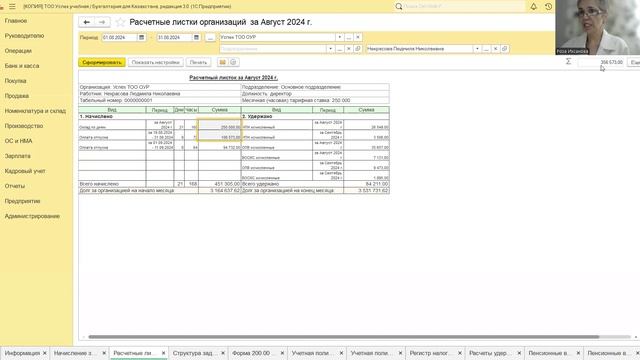The width and height of the screenshot is (640, 360).
Task: Open the Операции section
Action: [x=18, y=51]
